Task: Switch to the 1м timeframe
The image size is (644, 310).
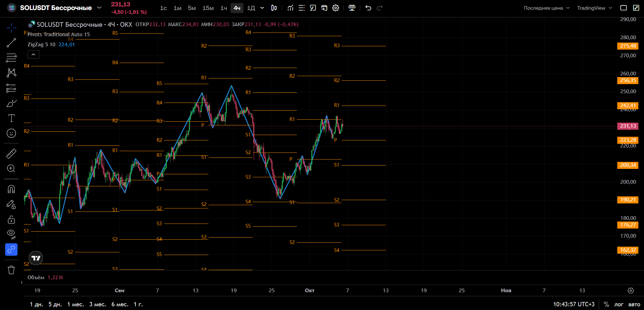Action: coord(177,8)
